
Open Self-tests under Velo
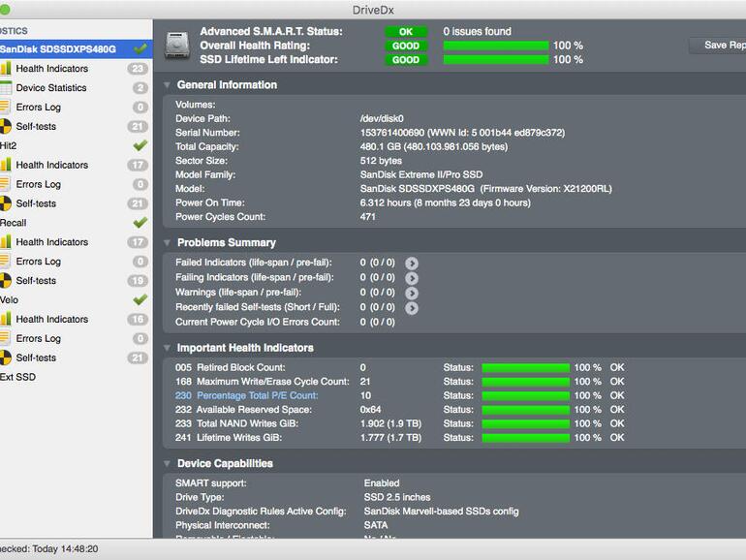click(77, 358)
